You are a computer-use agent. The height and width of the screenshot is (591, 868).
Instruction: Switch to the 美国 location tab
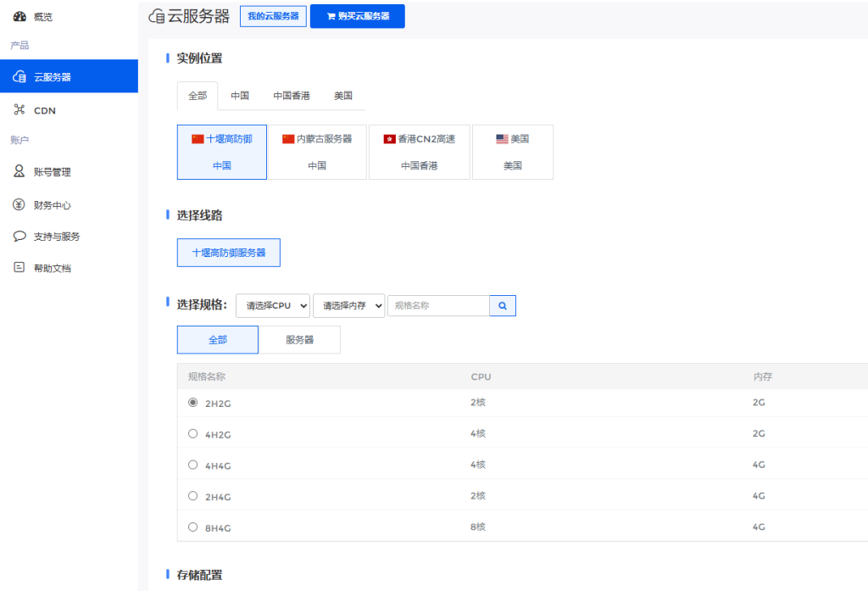[x=343, y=96]
